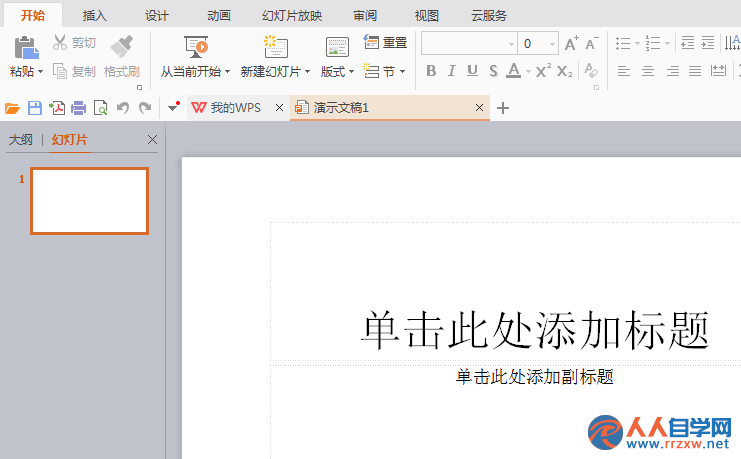Switch to the 大纲 outline pane
The image size is (741, 459).
pyautogui.click(x=21, y=140)
